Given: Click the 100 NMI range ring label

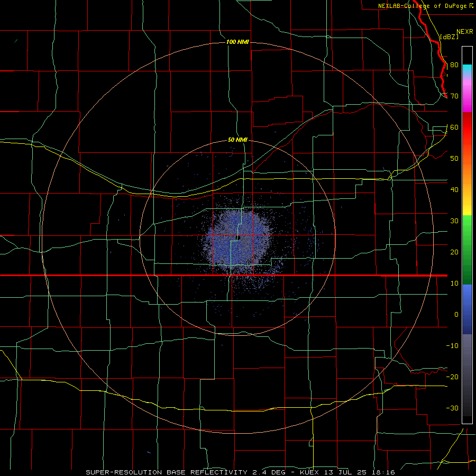Looking at the screenshot, I should point(237,42).
